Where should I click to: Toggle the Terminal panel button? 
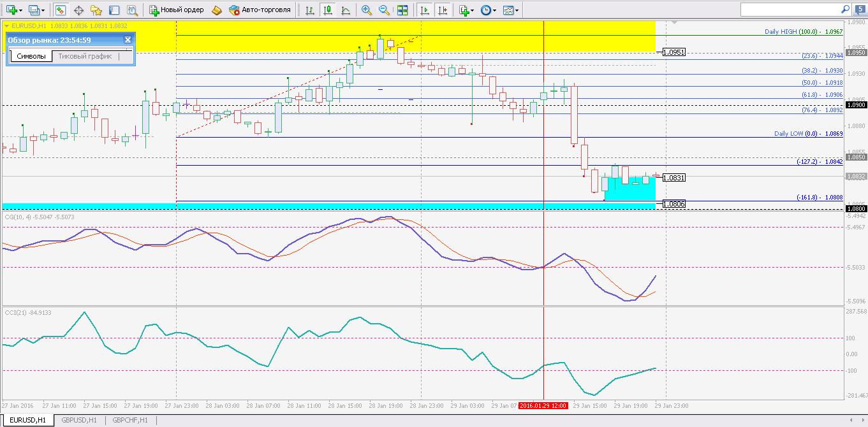click(x=114, y=10)
